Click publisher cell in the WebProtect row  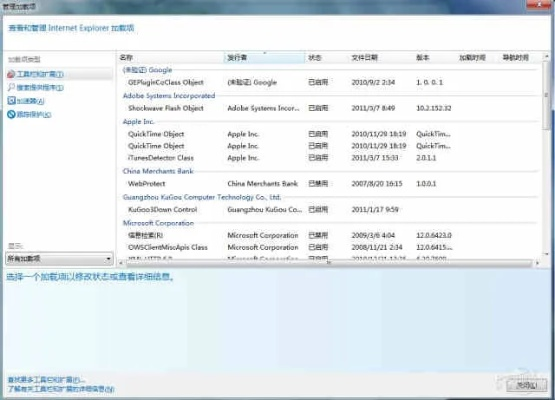263,183
